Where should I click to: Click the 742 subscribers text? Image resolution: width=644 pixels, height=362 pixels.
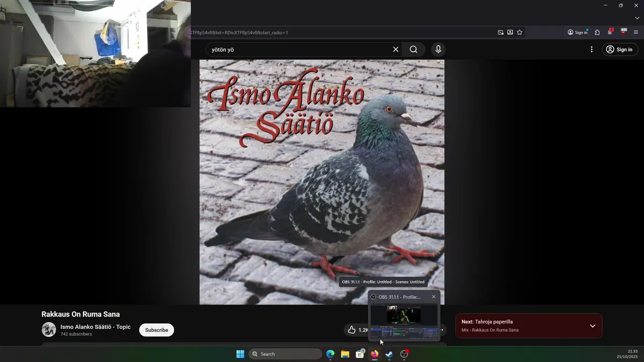76,334
